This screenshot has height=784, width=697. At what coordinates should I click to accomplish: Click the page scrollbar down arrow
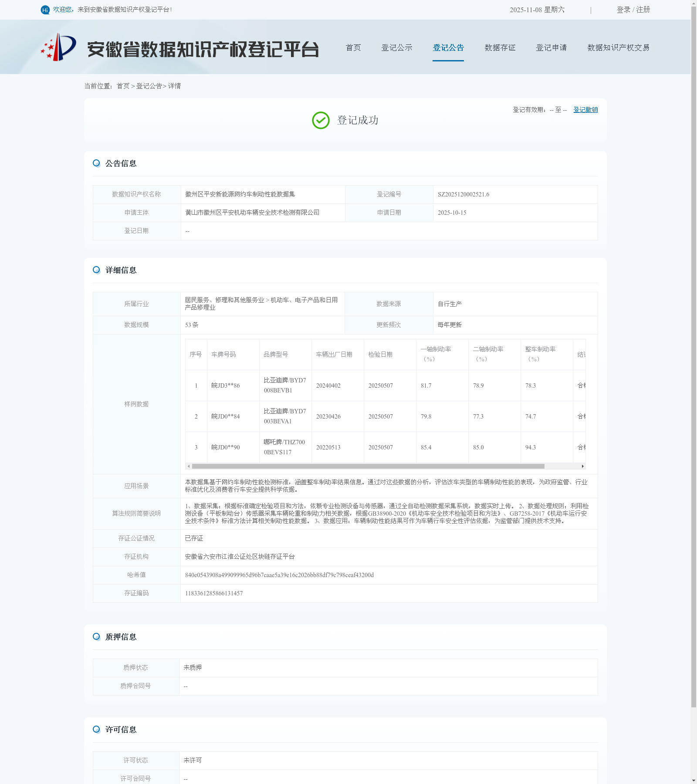click(694, 781)
